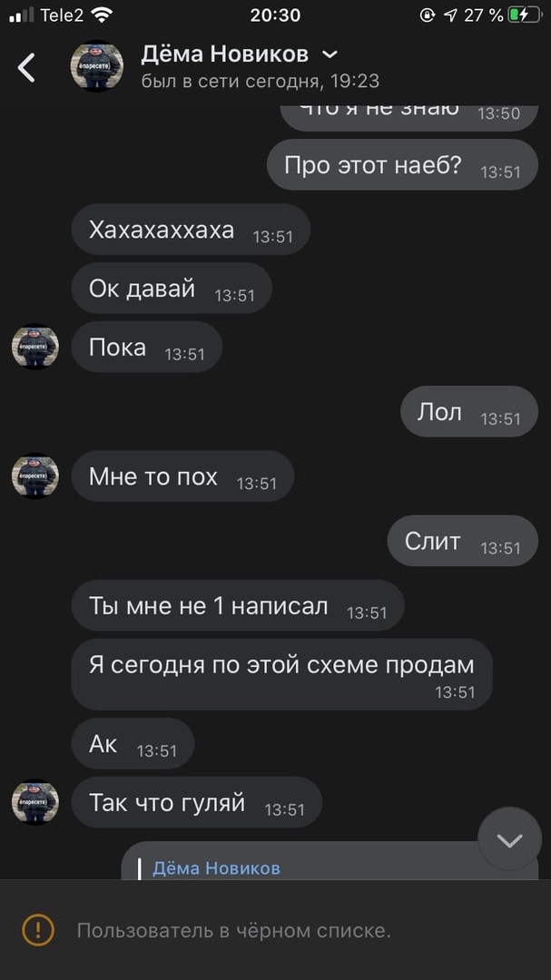This screenshot has height=980, width=551.
Task: Select the 'Про этот наеб?' message bubble
Action: pyautogui.click(x=402, y=165)
